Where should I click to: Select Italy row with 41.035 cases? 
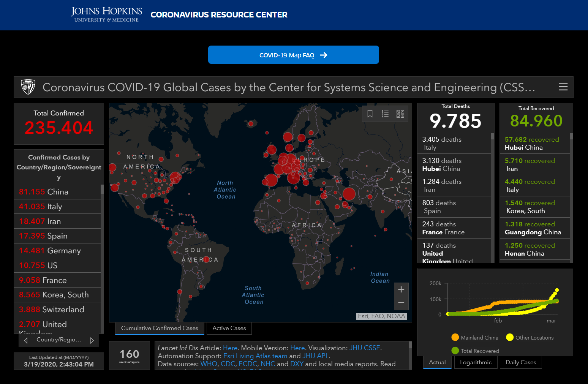click(57, 207)
